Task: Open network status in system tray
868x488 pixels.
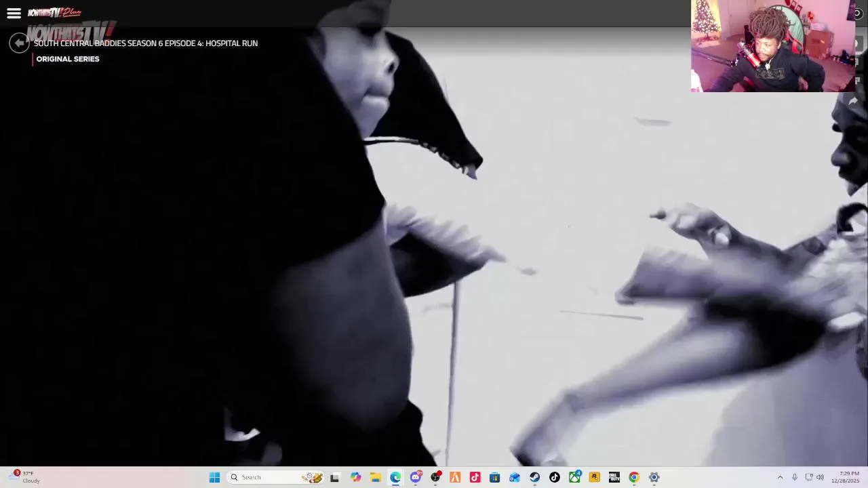Action: tap(808, 477)
